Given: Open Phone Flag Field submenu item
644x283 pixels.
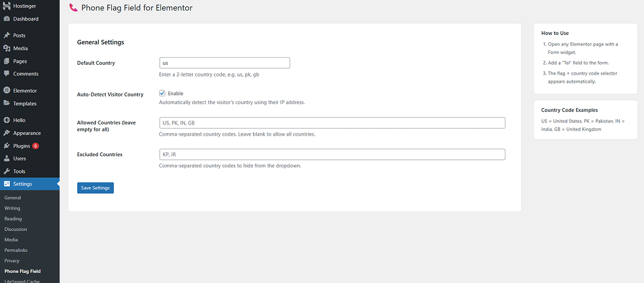Looking at the screenshot, I should [x=22, y=272].
